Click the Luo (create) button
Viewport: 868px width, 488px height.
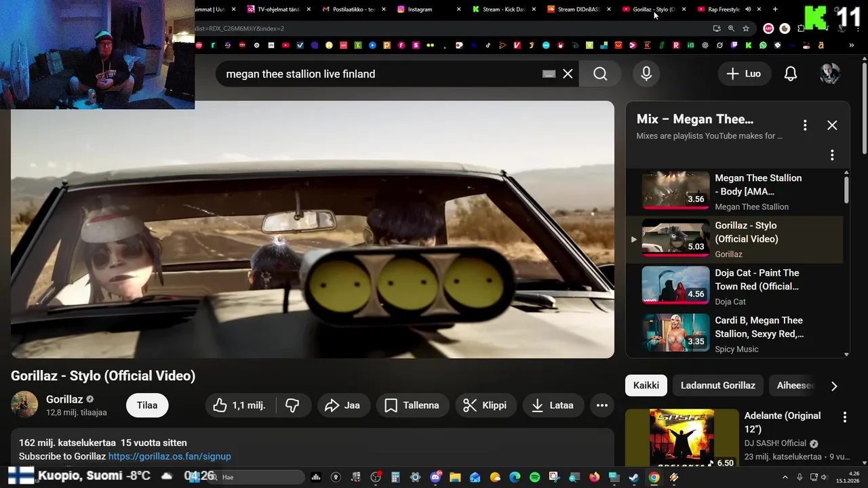pyautogui.click(x=743, y=74)
